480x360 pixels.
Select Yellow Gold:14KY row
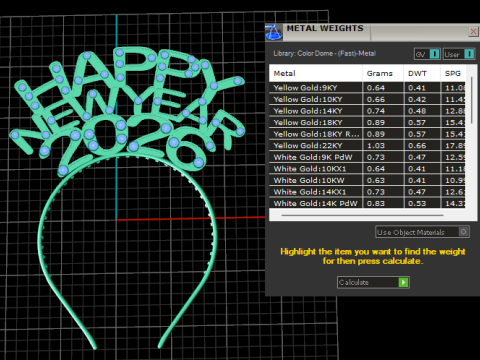[x=367, y=111]
